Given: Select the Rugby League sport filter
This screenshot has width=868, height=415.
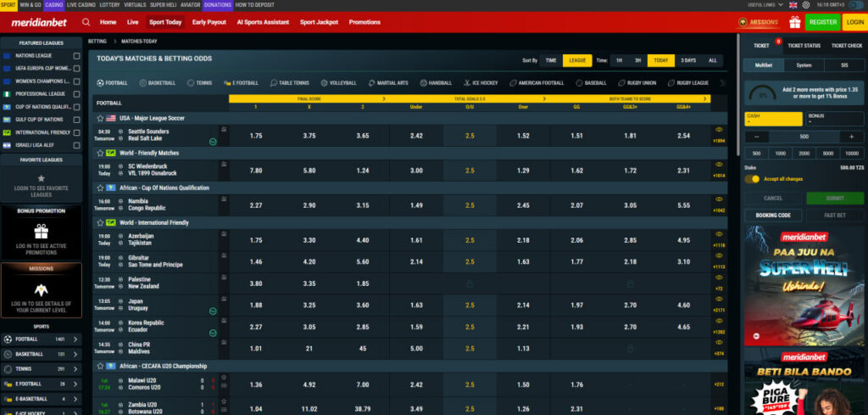Looking at the screenshot, I should [x=688, y=83].
